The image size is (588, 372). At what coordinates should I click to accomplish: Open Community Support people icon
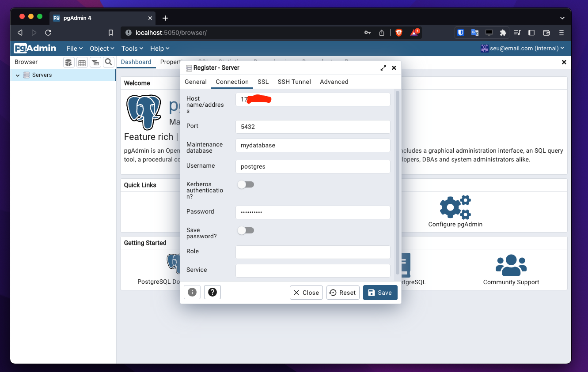click(x=511, y=265)
